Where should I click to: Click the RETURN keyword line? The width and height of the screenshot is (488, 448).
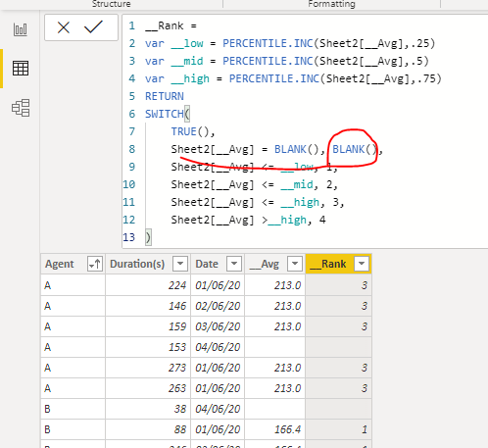(165, 96)
